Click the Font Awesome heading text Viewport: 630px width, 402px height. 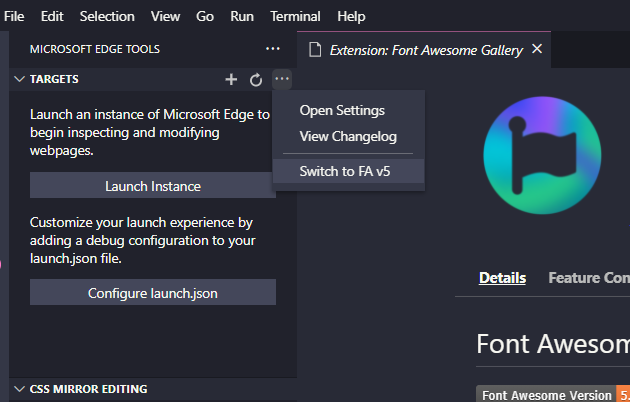[x=553, y=344]
